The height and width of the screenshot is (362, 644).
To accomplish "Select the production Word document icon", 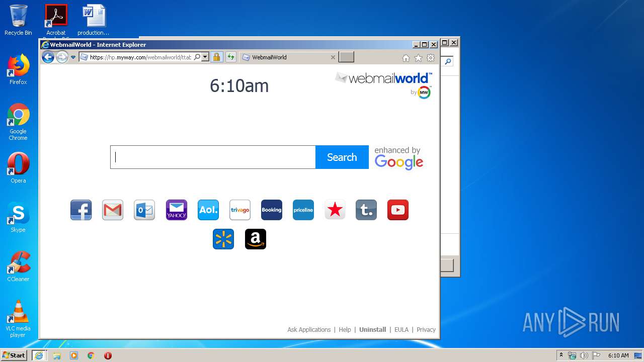I will click(x=94, y=20).
